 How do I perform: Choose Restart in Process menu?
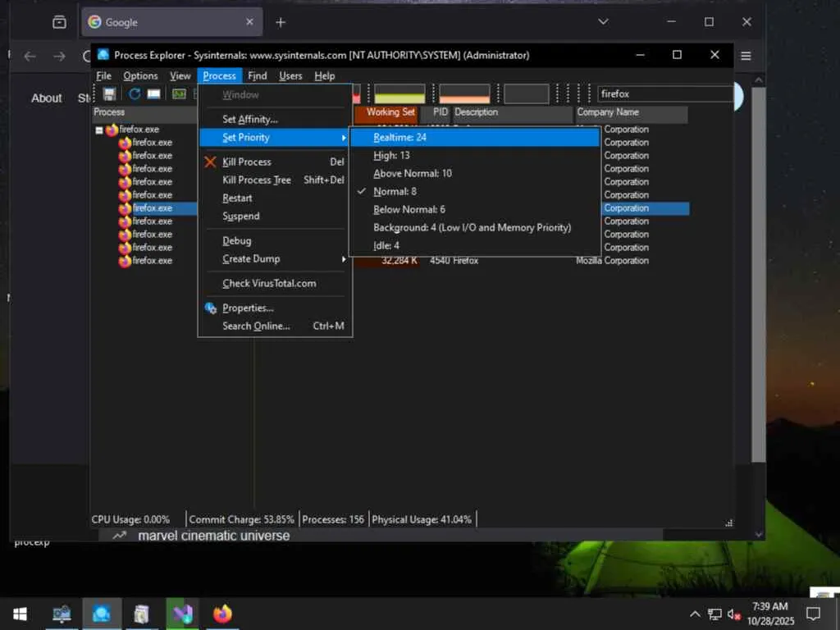tap(275, 199)
